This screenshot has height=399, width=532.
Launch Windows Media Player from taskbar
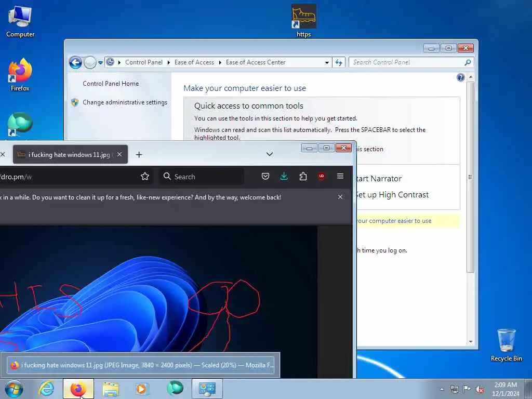(x=142, y=389)
